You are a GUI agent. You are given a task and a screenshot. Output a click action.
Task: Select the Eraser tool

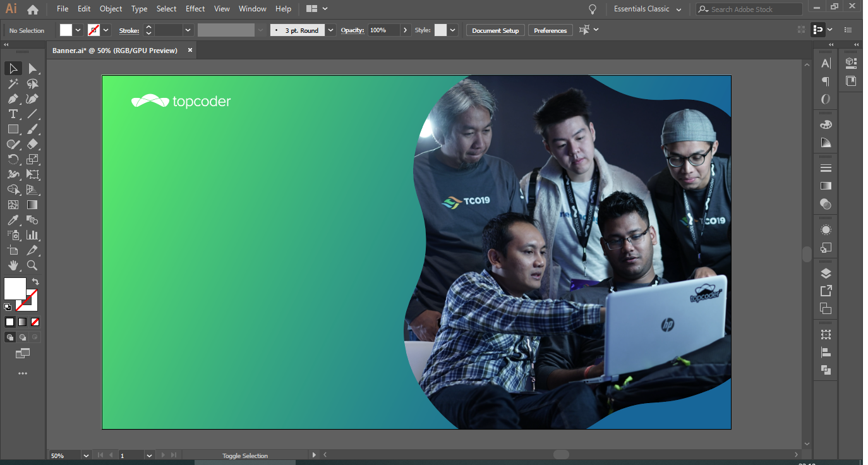click(33, 144)
